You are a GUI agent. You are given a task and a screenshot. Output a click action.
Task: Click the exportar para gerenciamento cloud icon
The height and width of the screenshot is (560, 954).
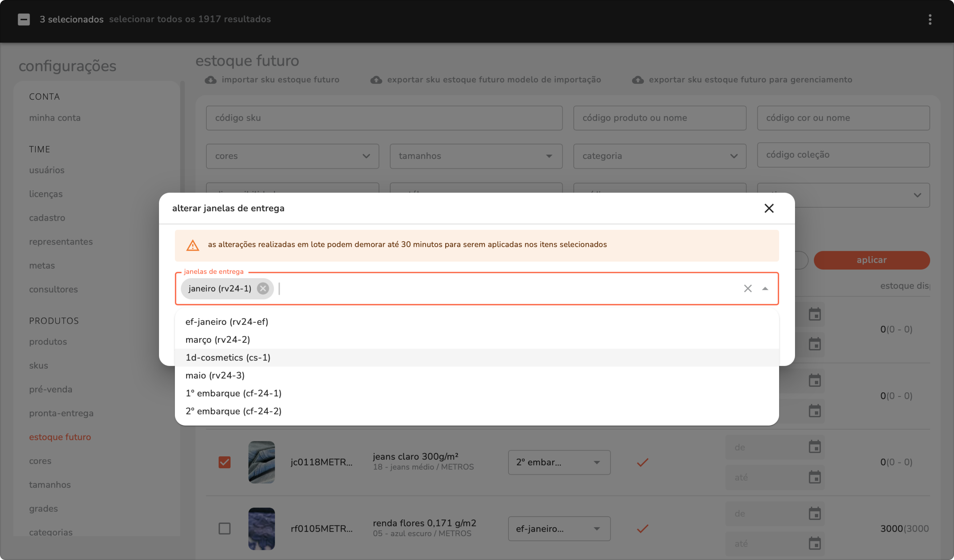637,80
